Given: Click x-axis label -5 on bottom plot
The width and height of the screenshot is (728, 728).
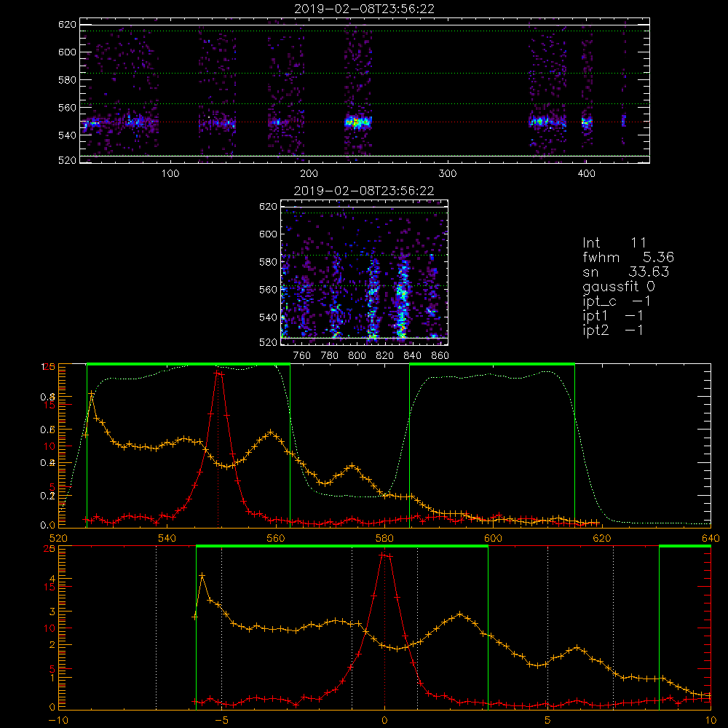Looking at the screenshot, I should (x=221, y=721).
